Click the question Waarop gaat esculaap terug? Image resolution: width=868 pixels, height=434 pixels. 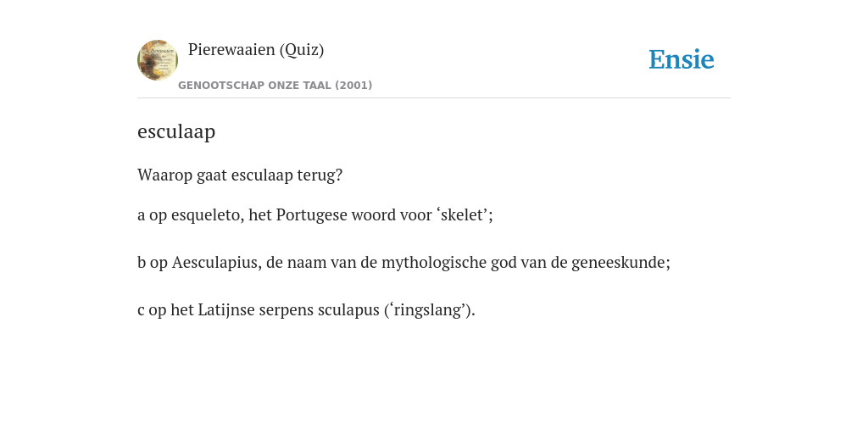[240, 175]
